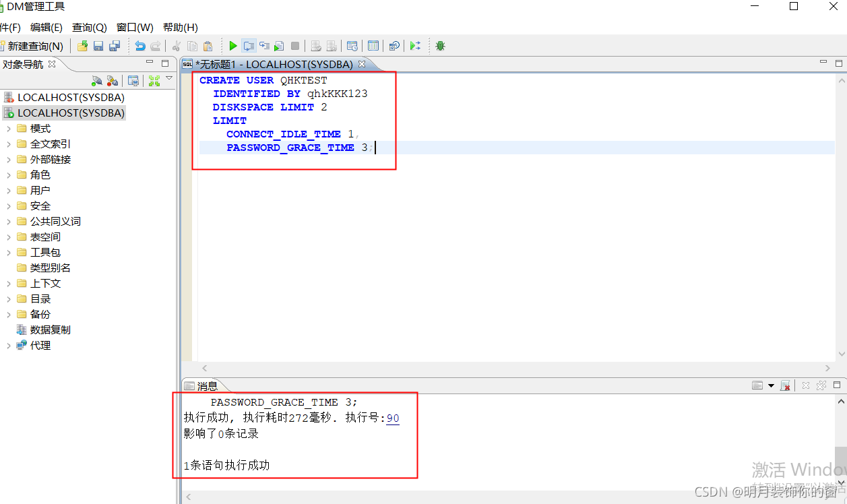The width and height of the screenshot is (847, 504).
Task: Minimize the SQL editor pane
Action: (823, 62)
